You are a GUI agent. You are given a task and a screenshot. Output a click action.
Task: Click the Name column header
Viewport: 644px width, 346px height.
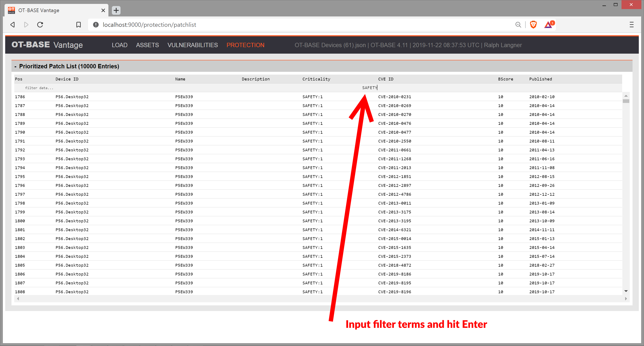point(180,79)
